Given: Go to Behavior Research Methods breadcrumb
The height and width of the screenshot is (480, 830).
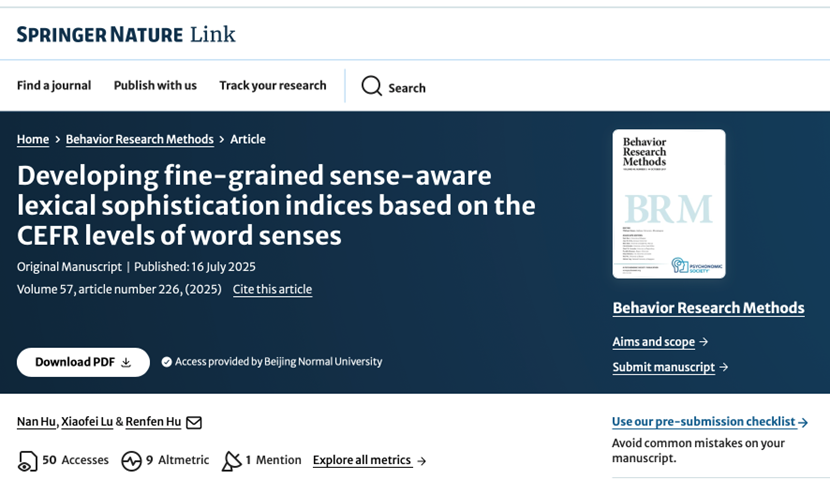Looking at the screenshot, I should click(x=140, y=140).
